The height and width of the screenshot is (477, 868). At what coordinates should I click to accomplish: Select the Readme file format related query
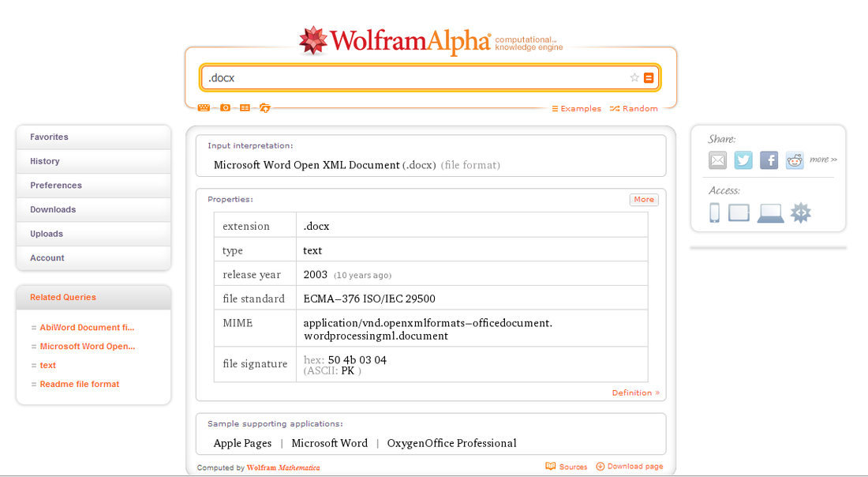click(x=79, y=384)
